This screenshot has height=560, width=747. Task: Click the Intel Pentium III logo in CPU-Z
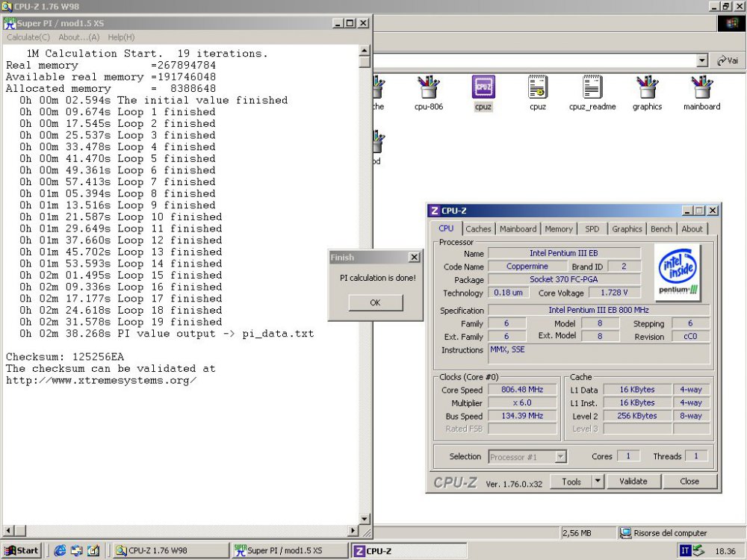click(x=677, y=273)
